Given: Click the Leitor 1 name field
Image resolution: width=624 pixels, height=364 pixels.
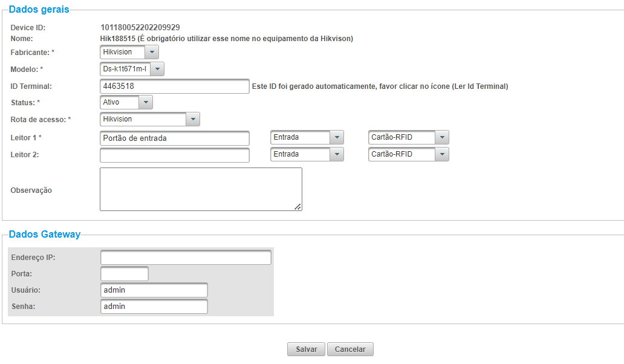Looking at the screenshot, I should point(174,138).
